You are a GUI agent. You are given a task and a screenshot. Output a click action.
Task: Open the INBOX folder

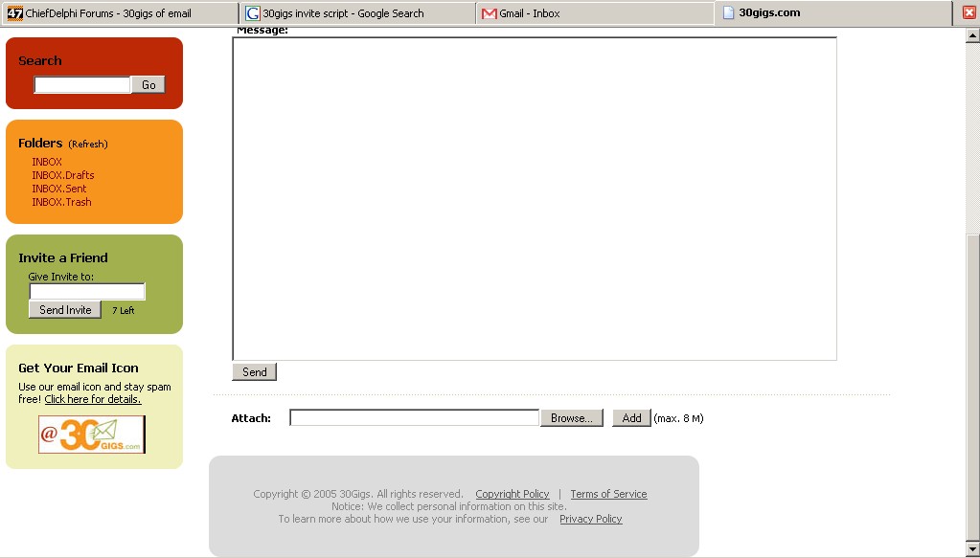pyautogui.click(x=47, y=162)
